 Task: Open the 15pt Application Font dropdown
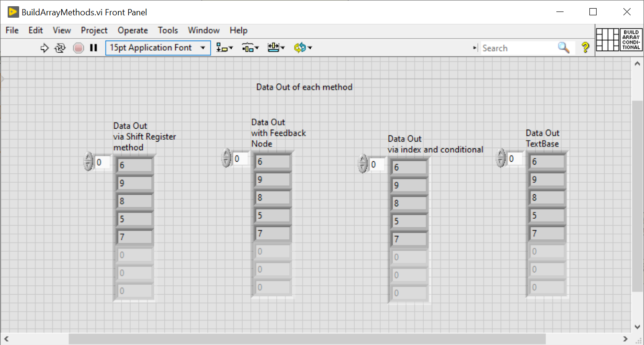tap(158, 48)
